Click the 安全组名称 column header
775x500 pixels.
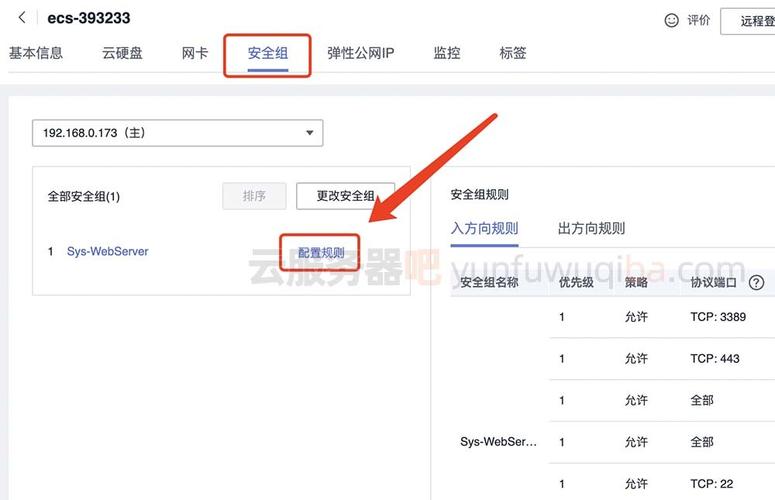point(489,283)
